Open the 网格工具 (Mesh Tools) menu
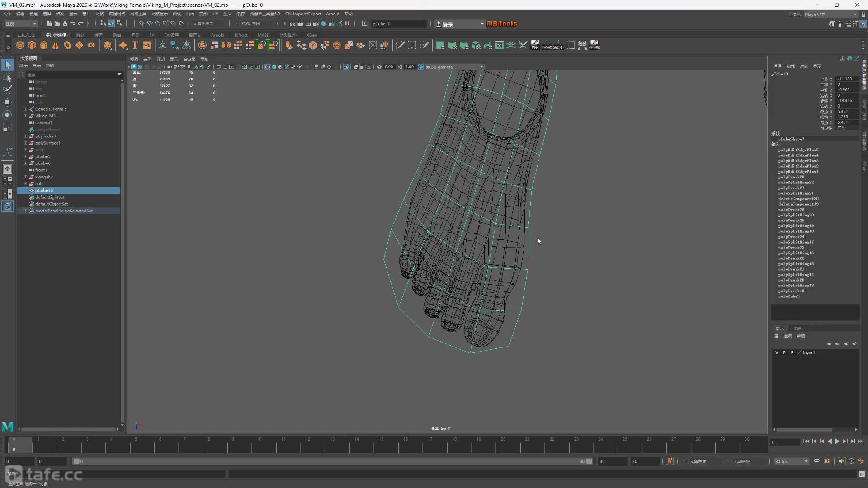The height and width of the screenshot is (488, 868). [x=138, y=14]
